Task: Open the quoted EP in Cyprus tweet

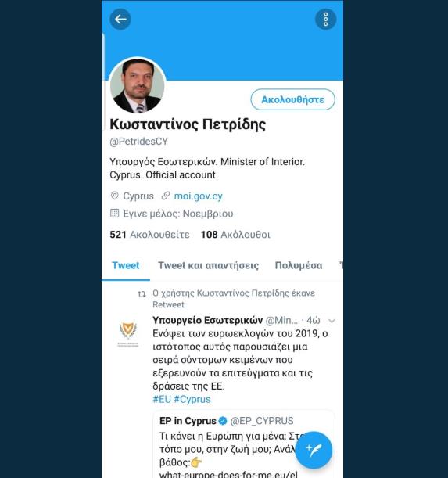Action: click(244, 444)
